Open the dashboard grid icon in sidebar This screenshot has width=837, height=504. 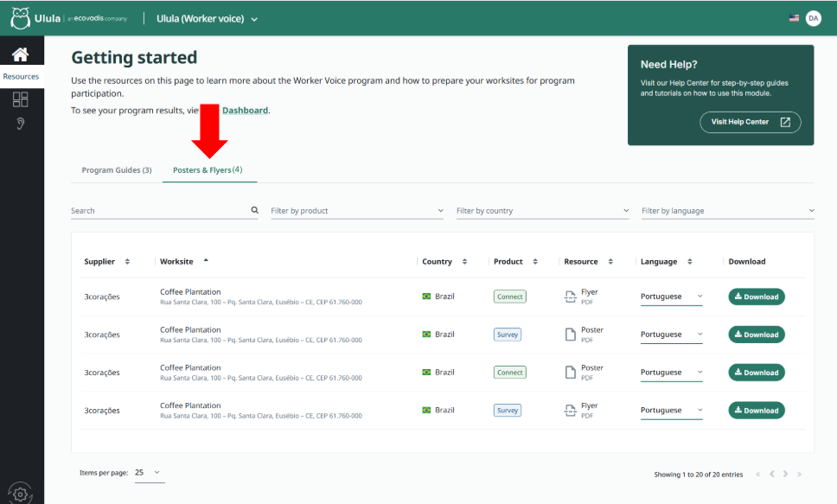(20, 99)
